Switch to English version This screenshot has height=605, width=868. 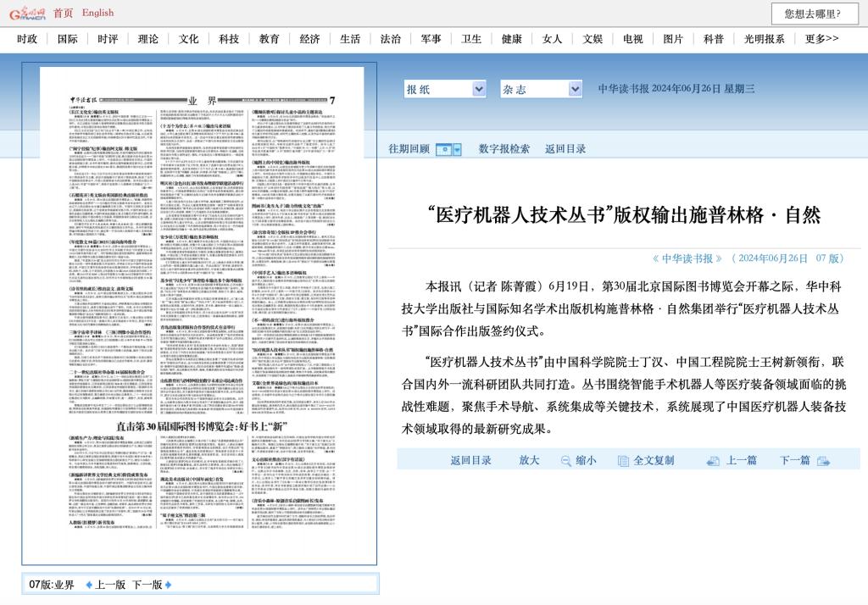tap(98, 13)
